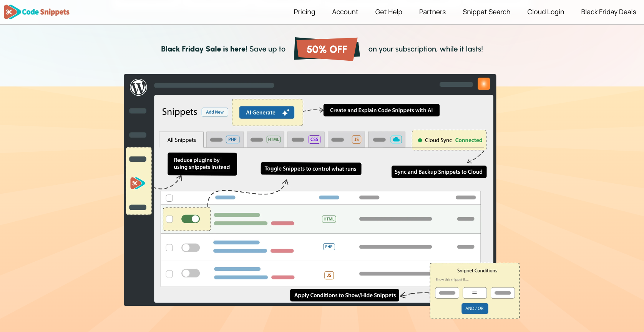Go to Get Help
Image resolution: width=644 pixels, height=332 pixels.
388,12
